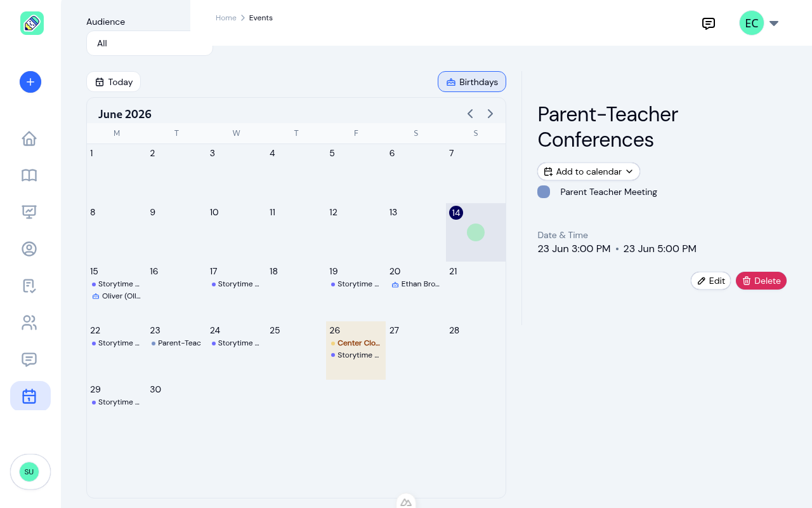Open Storytime event on June 19

pos(355,284)
